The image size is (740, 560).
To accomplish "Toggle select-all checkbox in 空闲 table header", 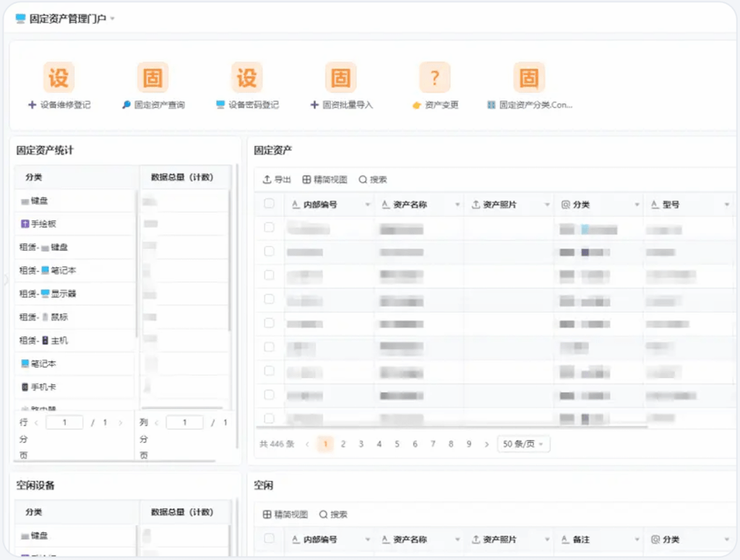I will click(269, 539).
